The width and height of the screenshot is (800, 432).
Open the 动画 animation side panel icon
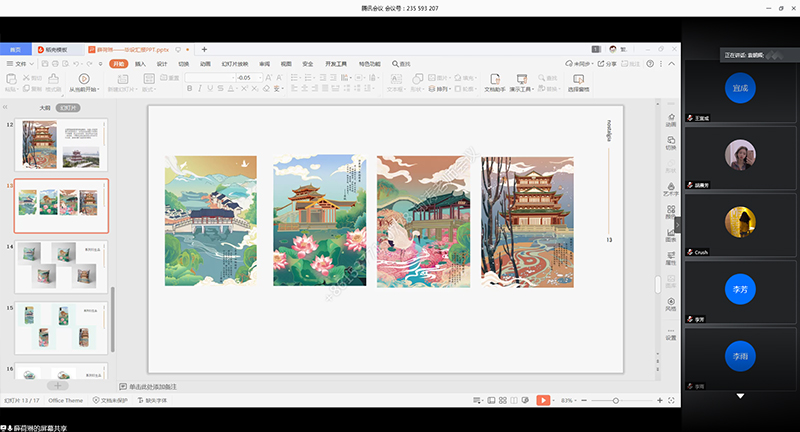670,119
